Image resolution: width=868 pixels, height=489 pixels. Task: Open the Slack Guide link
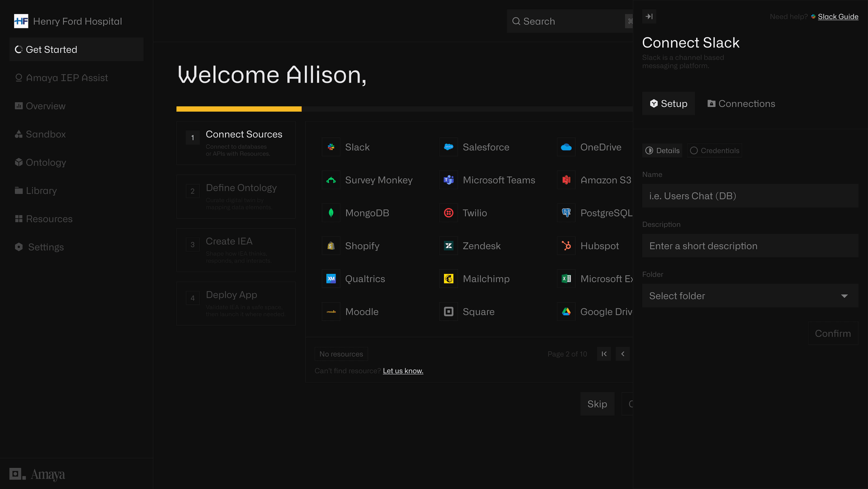(838, 17)
